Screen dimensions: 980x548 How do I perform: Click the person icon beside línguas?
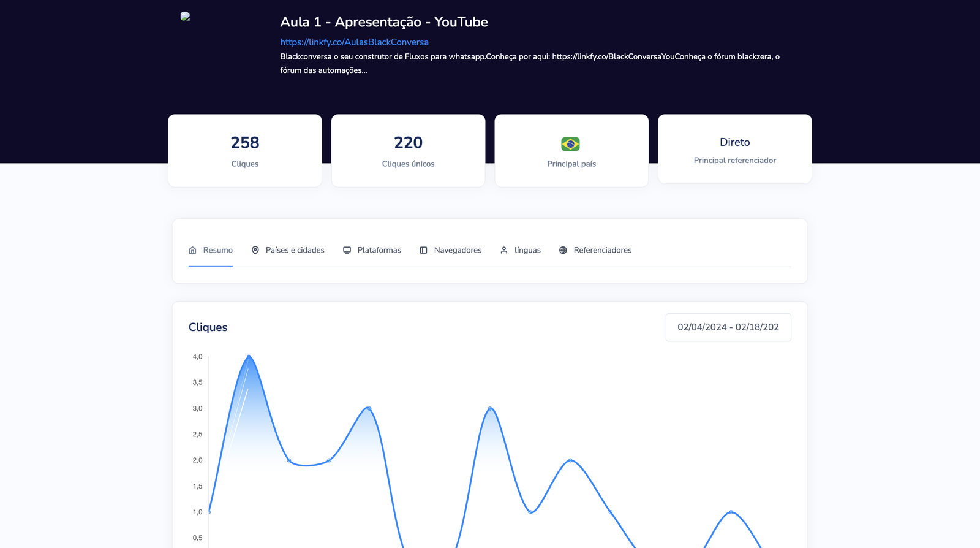tap(504, 250)
